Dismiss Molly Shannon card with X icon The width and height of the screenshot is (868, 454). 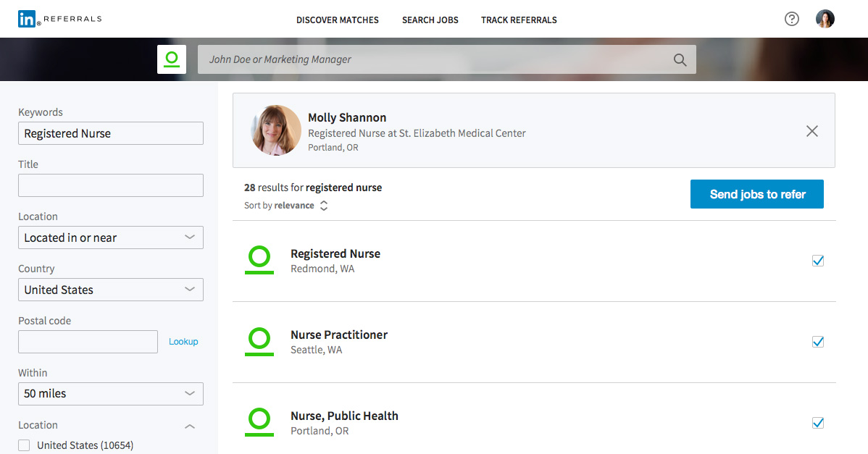[x=812, y=131]
